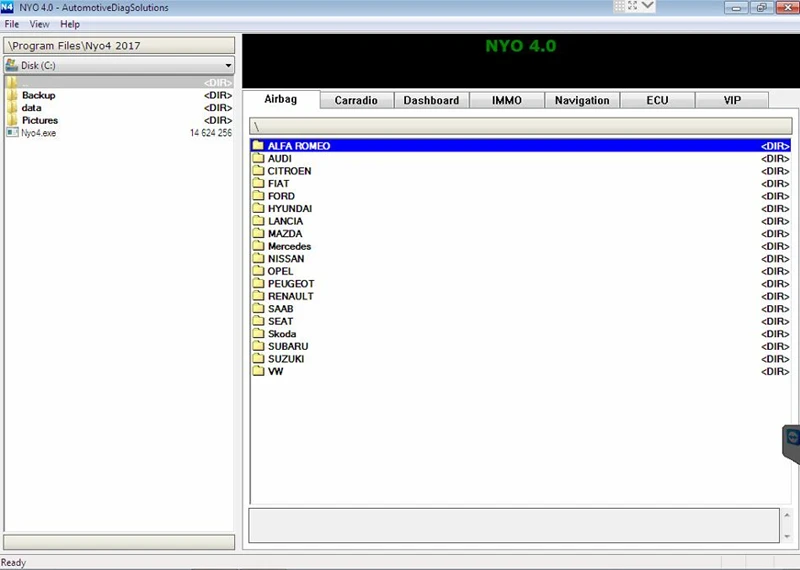Select the AUDI folder icon
This screenshot has width=800, height=570.
pyautogui.click(x=258, y=158)
